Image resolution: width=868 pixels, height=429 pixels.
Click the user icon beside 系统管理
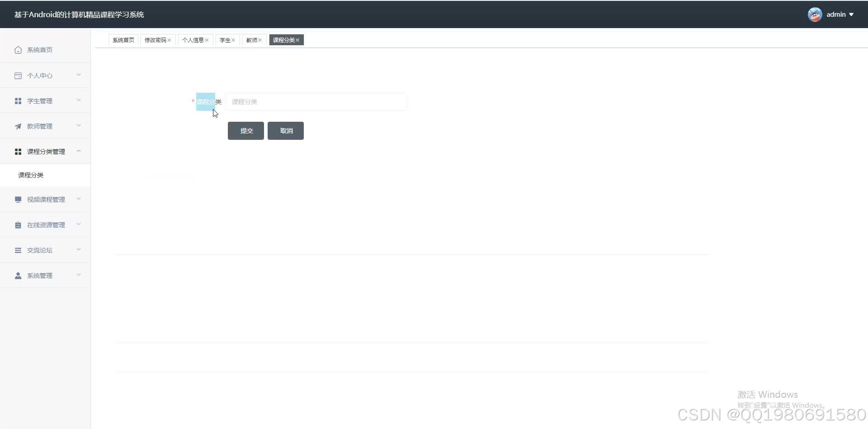pos(18,276)
